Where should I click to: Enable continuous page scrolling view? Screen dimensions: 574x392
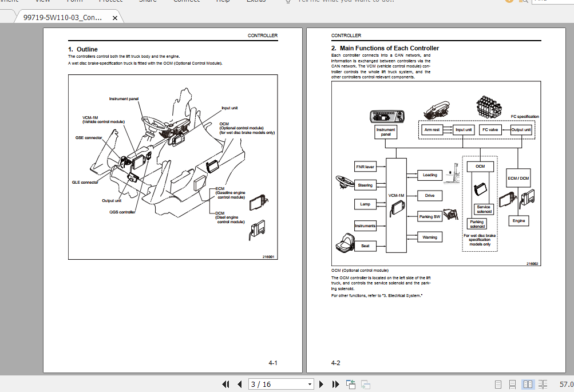tap(513, 384)
